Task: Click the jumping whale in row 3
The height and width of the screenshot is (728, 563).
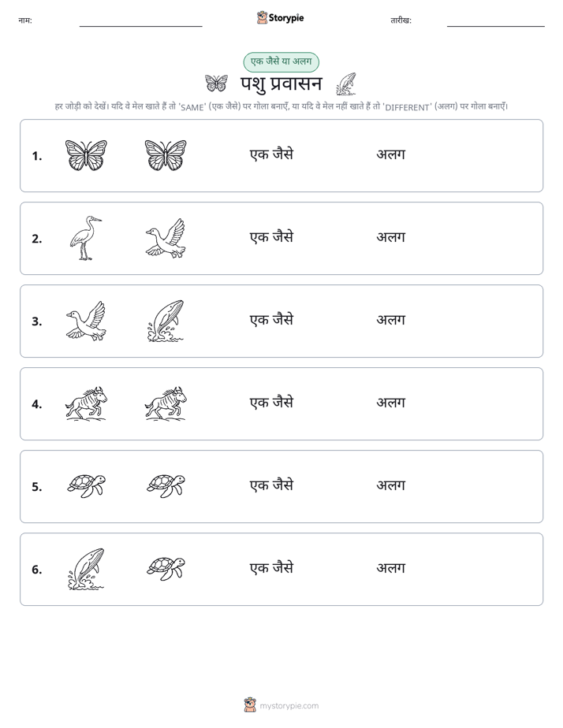Action: pyautogui.click(x=166, y=321)
